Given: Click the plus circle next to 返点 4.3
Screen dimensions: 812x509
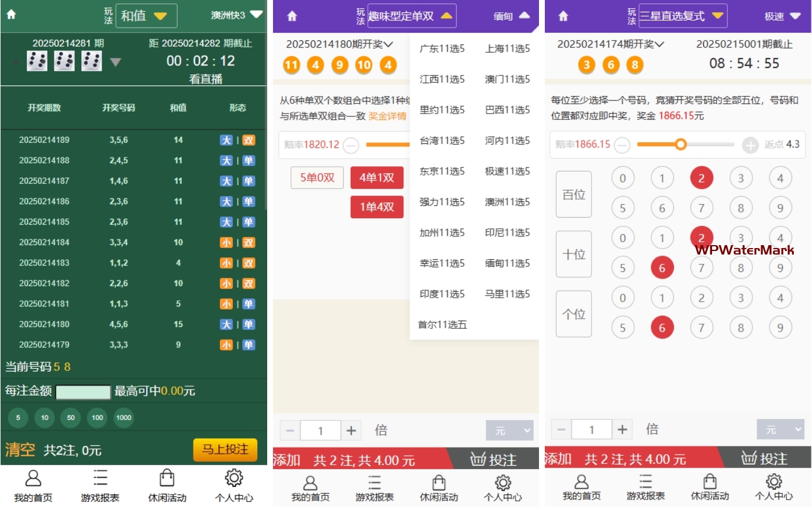Looking at the screenshot, I should tap(750, 145).
